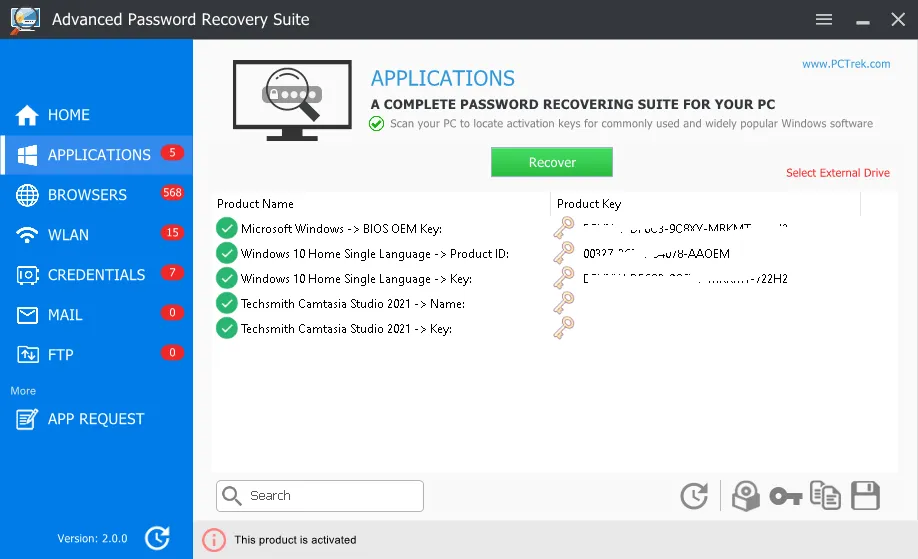
Task: Click the floppy disk save icon
Action: [864, 496]
